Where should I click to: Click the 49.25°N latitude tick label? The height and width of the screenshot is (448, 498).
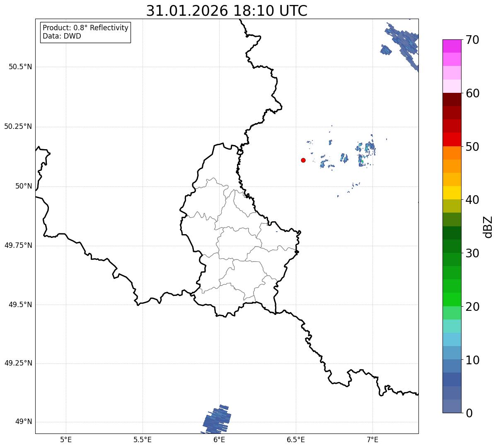tap(18, 363)
